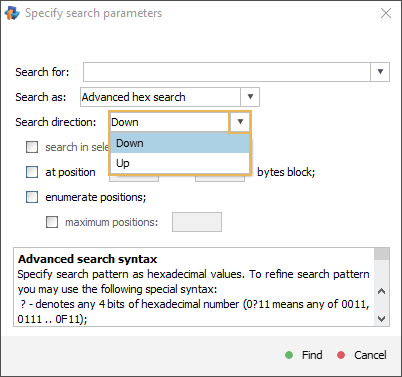Click the application icon in title bar
This screenshot has width=402, height=377.
pos(12,13)
